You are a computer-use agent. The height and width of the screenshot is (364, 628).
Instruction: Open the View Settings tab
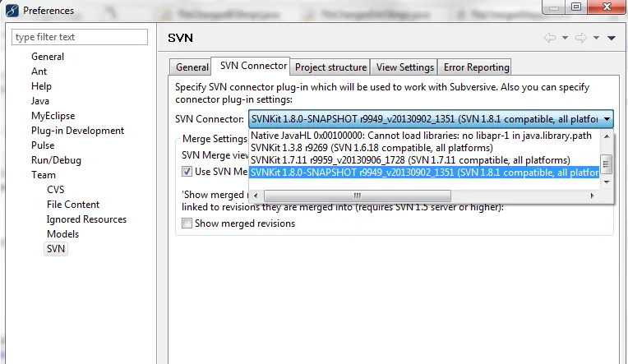pyautogui.click(x=404, y=67)
